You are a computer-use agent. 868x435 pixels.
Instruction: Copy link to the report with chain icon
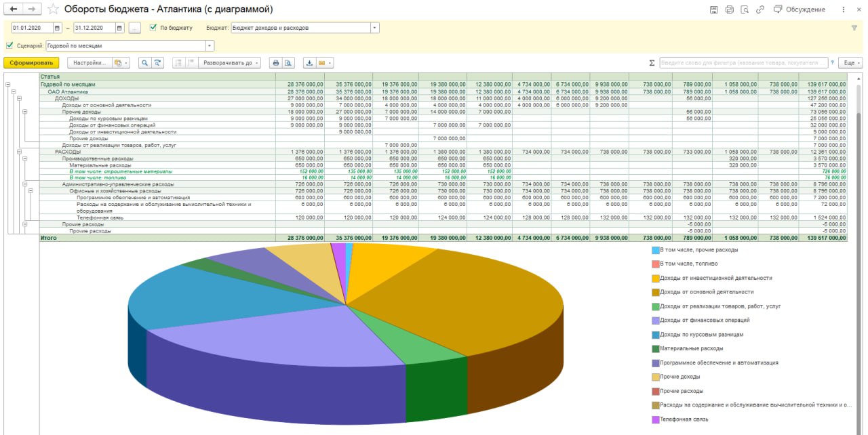(x=760, y=9)
